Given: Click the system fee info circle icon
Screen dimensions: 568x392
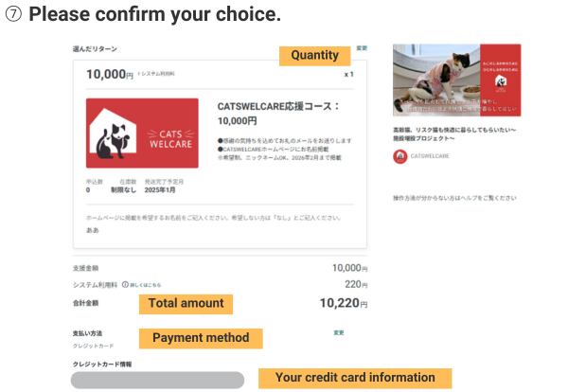Looking at the screenshot, I should pyautogui.click(x=125, y=283).
